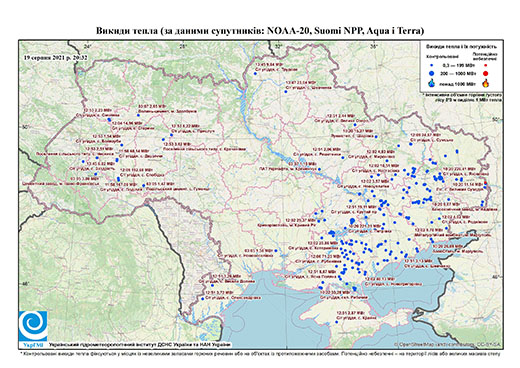Click the 36° longitude label
The width and height of the screenshot is (520, 368).
pos(374,46)
